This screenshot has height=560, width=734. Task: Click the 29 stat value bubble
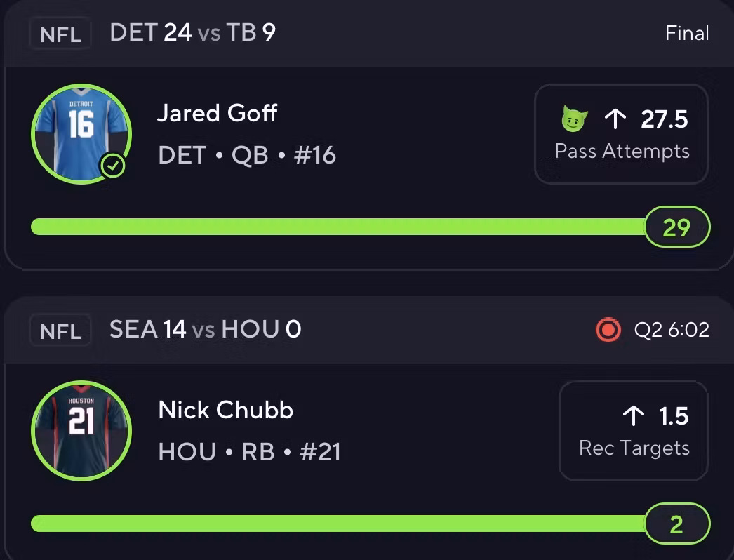(x=676, y=227)
